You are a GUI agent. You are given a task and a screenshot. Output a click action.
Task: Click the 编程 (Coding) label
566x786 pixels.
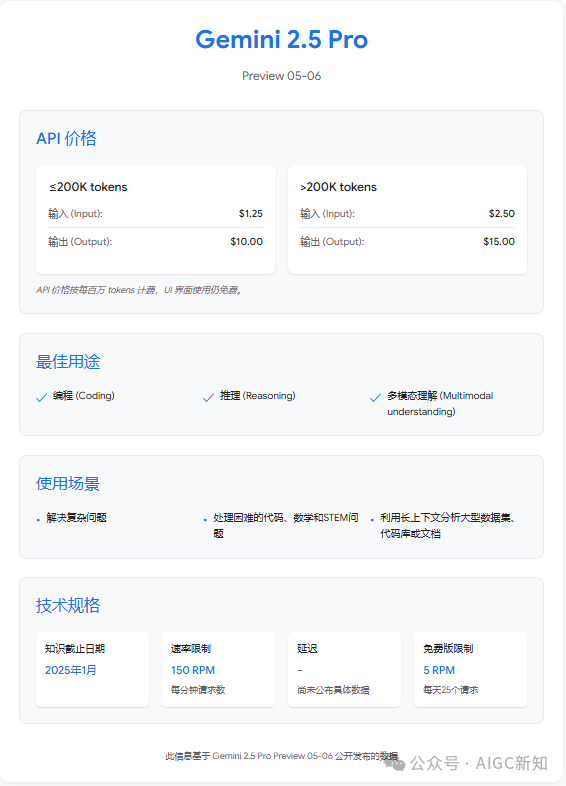(x=84, y=396)
